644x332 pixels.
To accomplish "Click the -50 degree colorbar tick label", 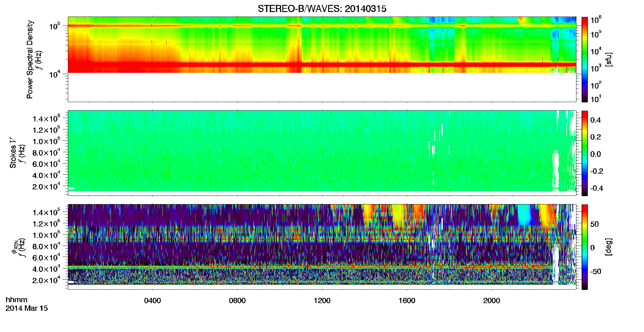I will [596, 272].
